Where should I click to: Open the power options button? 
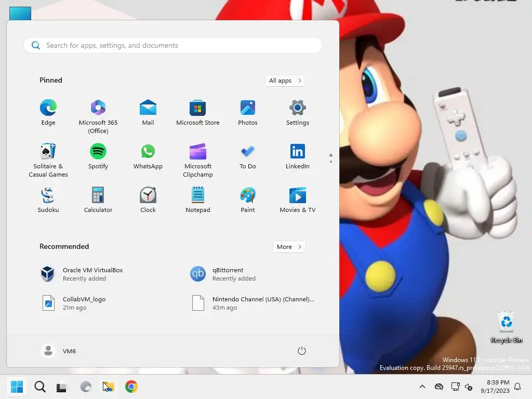coord(302,351)
